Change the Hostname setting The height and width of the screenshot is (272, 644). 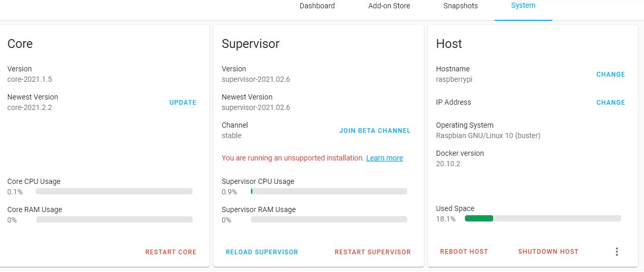610,75
